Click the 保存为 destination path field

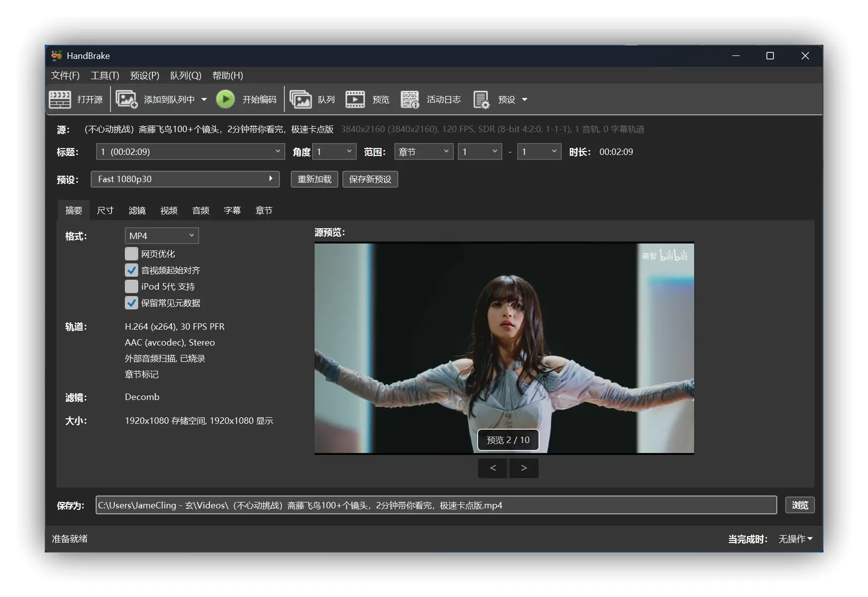click(x=436, y=505)
